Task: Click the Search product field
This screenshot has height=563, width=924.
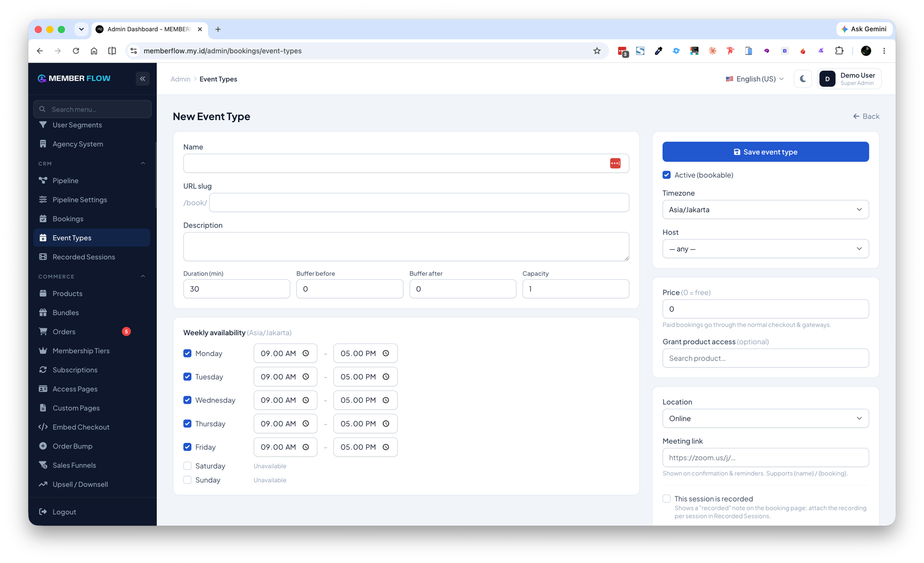Action: tap(765, 358)
